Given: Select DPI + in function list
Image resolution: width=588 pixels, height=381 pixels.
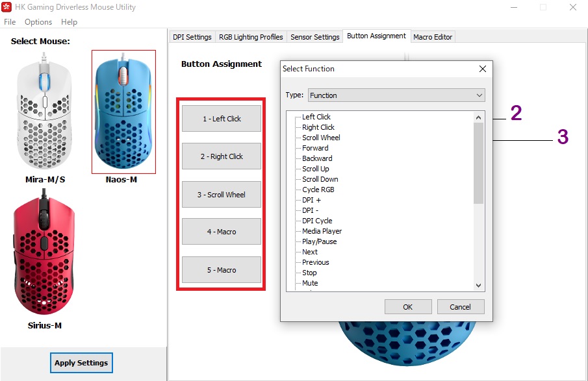Looking at the screenshot, I should (x=311, y=200).
